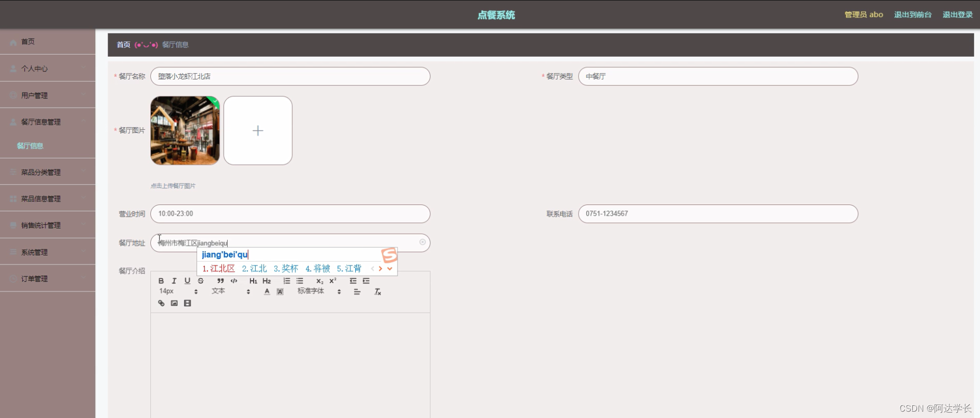Screen dimensions: 980x418
Task: Choose IME candidate 4 将被
Action: click(318, 269)
